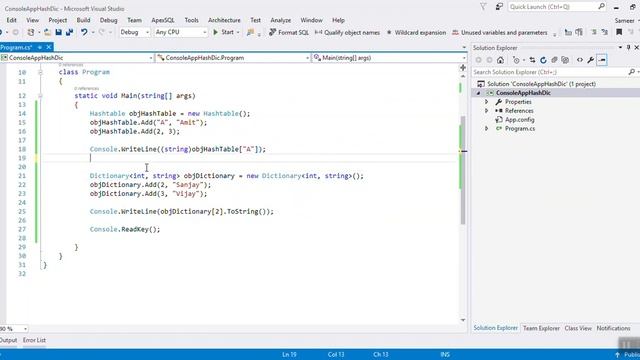Open the Edit menu
This screenshot has width=640, height=360.
11,20
